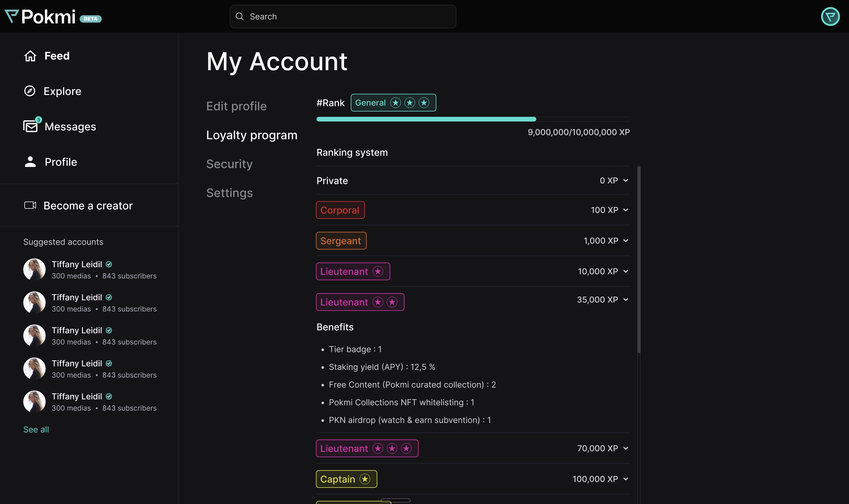Viewport: 849px width, 504px height.
Task: Open the Feed menu item
Action: [x=47, y=56]
